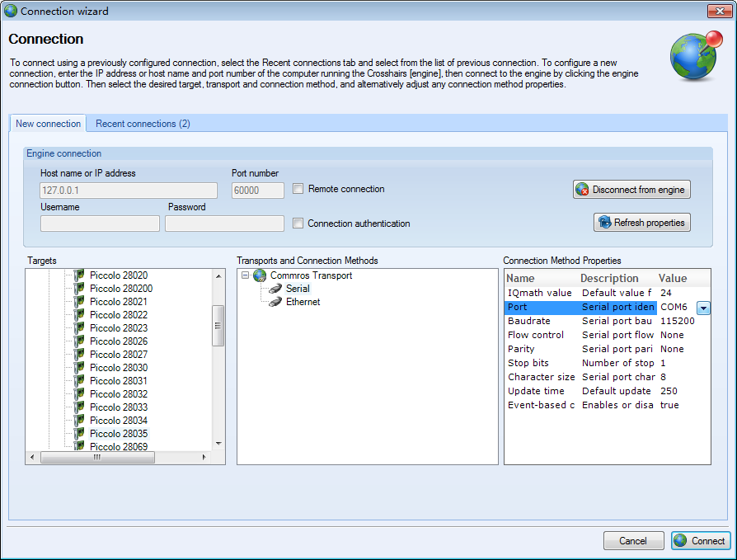Select the Flow control property row
Viewport: 737px width, 560px height.
pos(607,335)
